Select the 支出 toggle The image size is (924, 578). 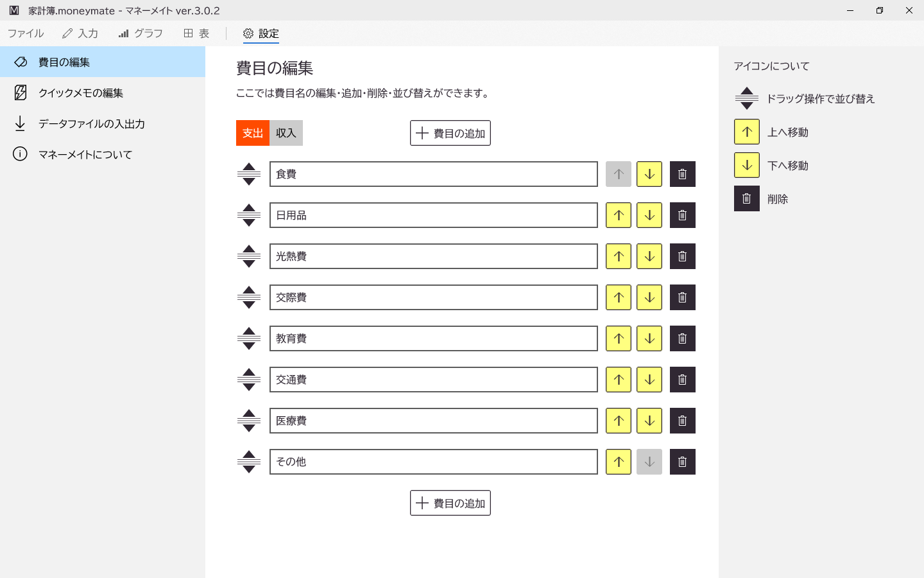253,133
